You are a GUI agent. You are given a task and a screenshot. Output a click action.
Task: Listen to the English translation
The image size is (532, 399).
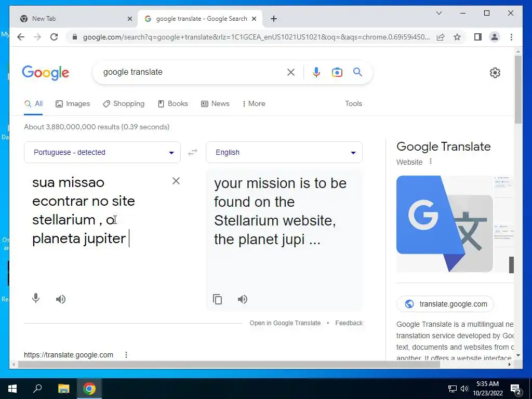point(243,299)
